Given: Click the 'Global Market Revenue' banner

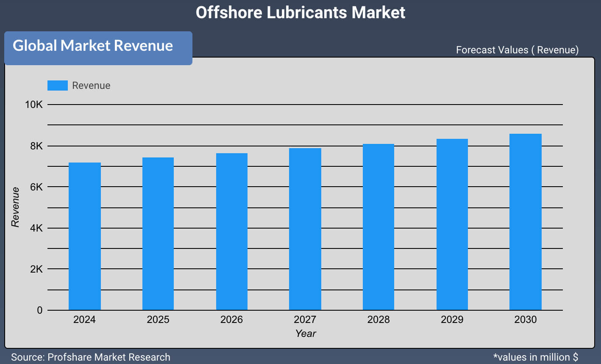Looking at the screenshot, I should pyautogui.click(x=98, y=48).
